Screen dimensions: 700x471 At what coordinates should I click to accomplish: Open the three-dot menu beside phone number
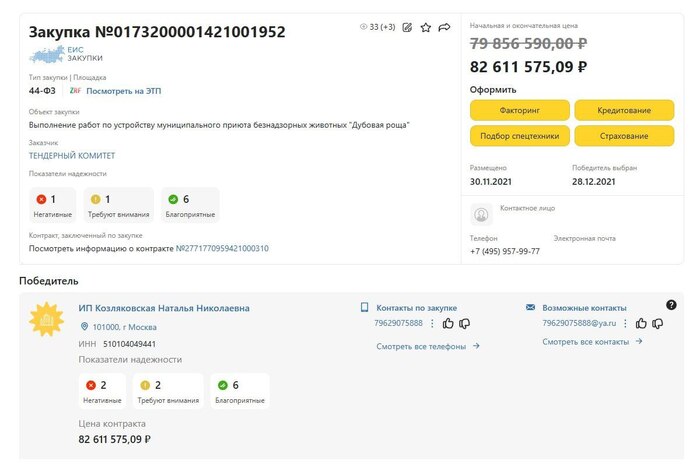(432, 323)
